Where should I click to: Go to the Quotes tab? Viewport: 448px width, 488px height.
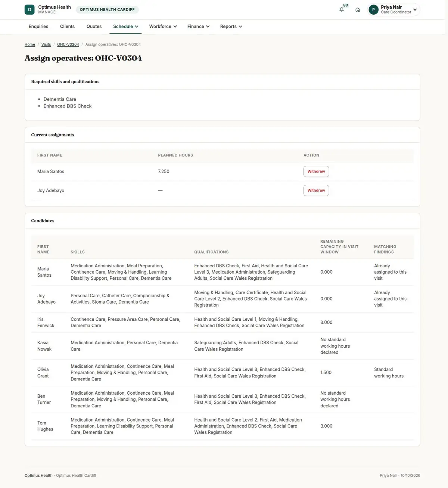pos(94,27)
